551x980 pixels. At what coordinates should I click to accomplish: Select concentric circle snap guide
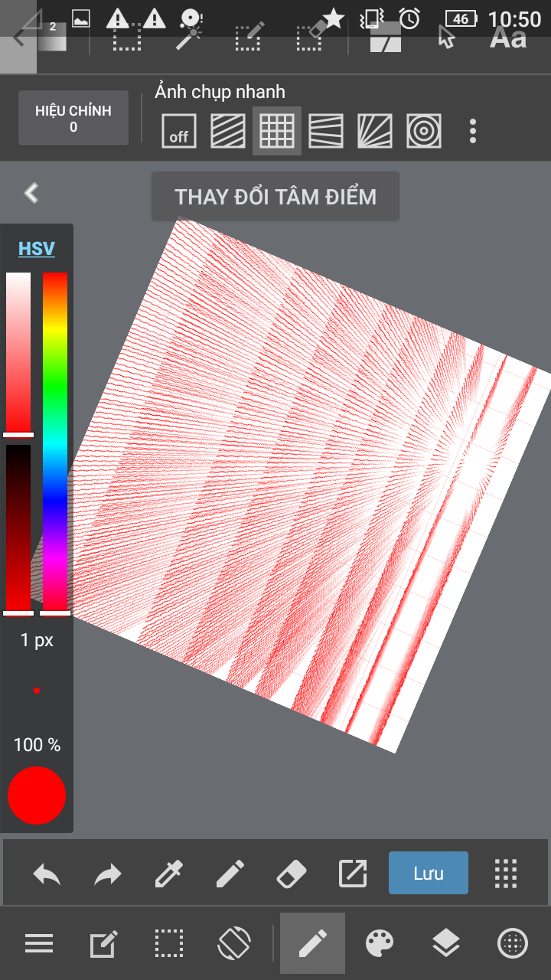click(424, 132)
